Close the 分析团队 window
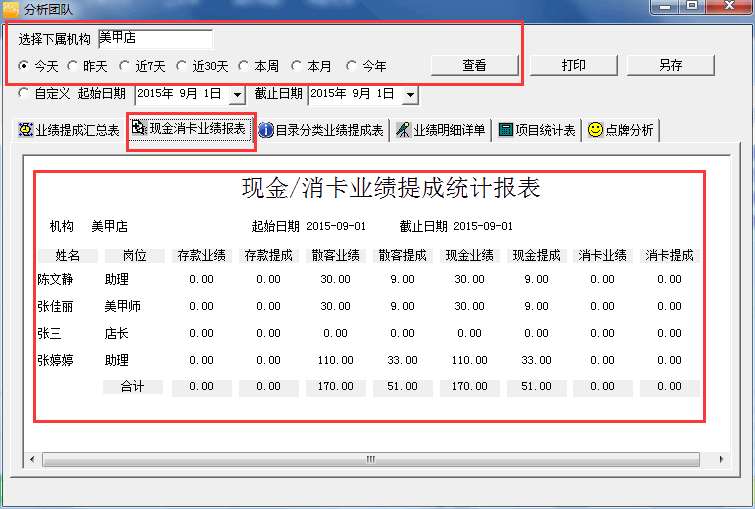 729,6
